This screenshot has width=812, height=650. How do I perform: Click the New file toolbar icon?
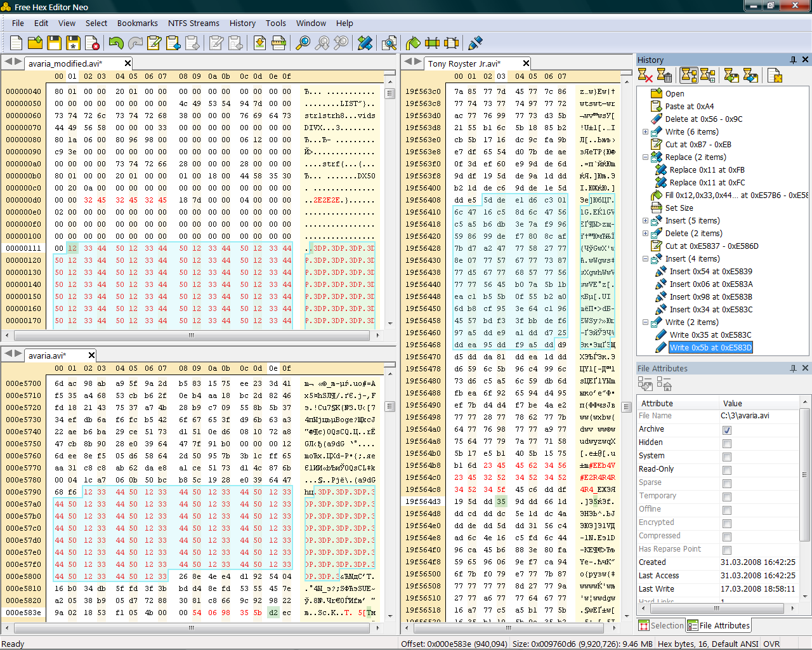[x=16, y=43]
